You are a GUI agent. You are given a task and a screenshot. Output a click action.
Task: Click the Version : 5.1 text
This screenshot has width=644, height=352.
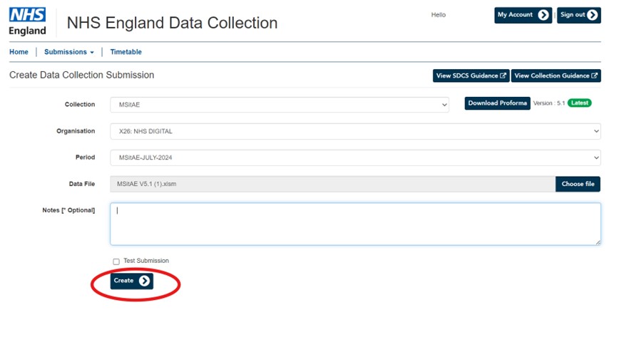click(x=548, y=103)
